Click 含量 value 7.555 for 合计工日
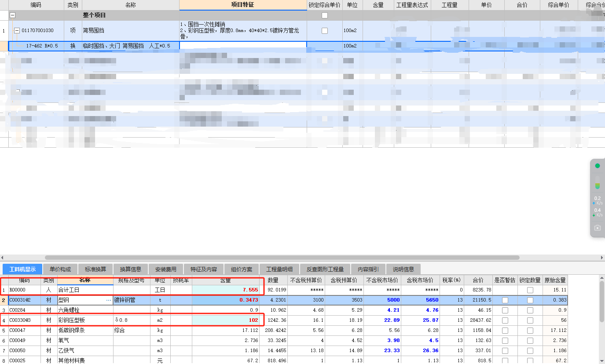Image resolution: width=605 pixels, height=364 pixels. tap(225, 290)
